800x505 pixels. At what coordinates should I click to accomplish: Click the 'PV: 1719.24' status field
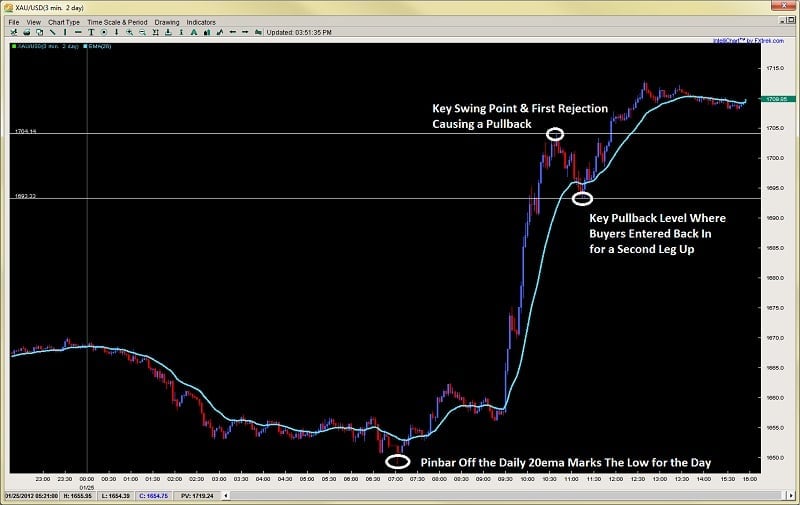[197, 495]
